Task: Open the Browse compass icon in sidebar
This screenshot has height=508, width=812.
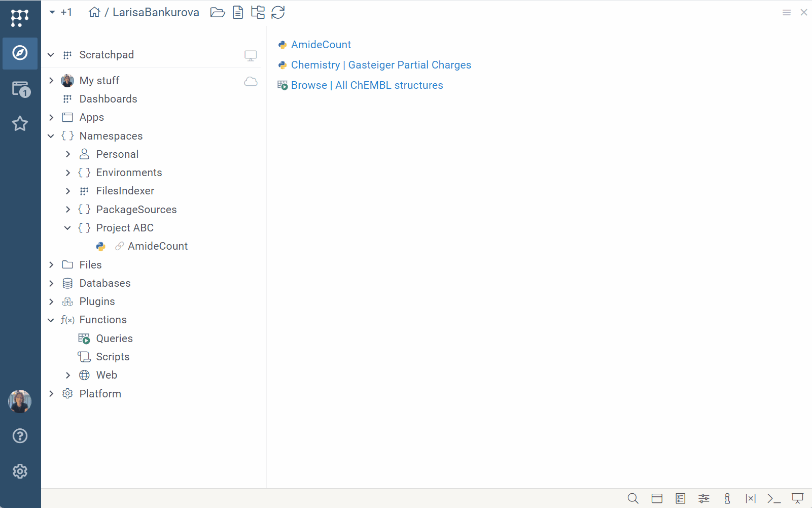Action: [x=20, y=53]
